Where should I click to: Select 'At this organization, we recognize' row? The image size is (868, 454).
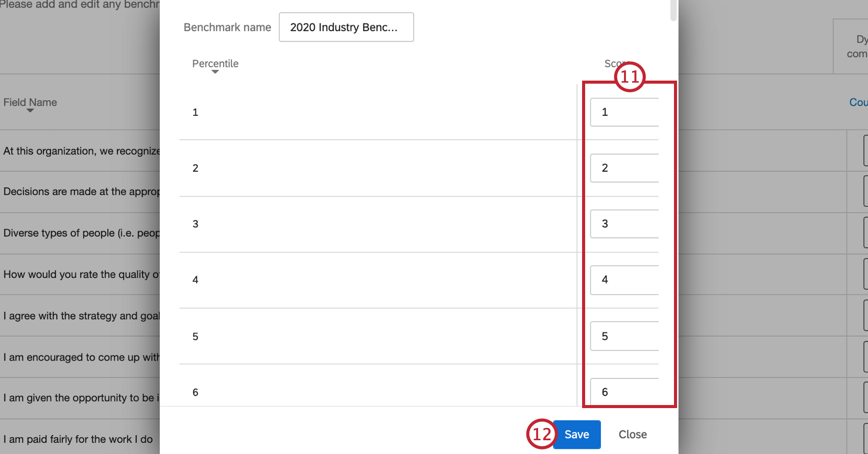[80, 151]
